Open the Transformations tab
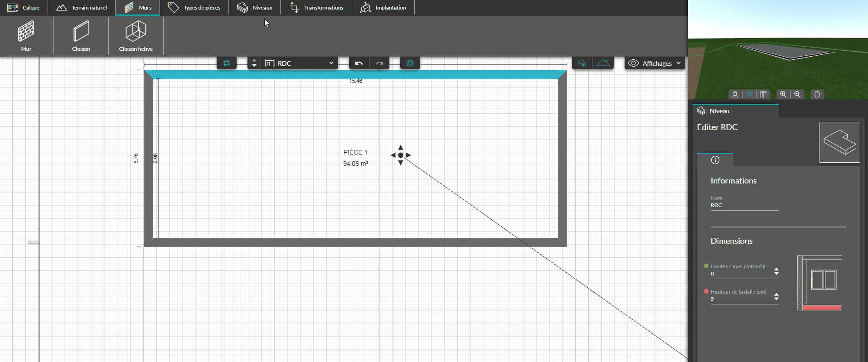Image resolution: width=868 pixels, height=362 pixels. coord(316,8)
